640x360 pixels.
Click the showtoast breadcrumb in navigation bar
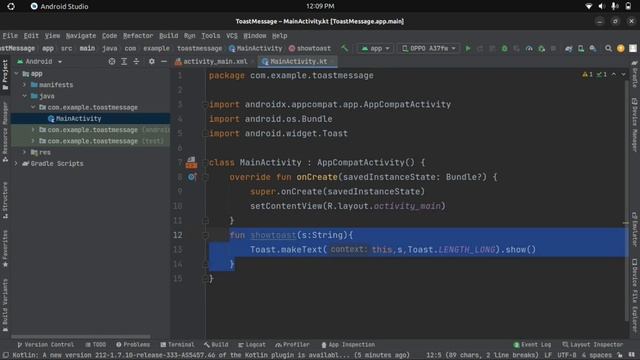coord(310,49)
